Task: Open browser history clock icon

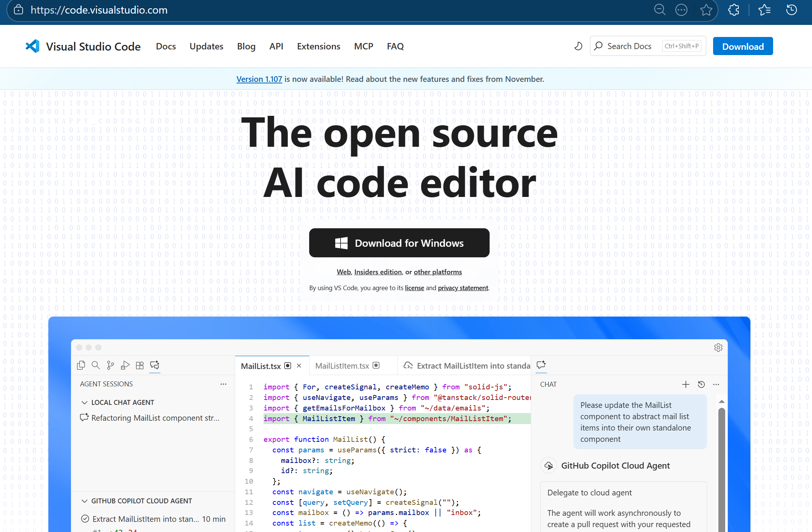Action: [791, 10]
